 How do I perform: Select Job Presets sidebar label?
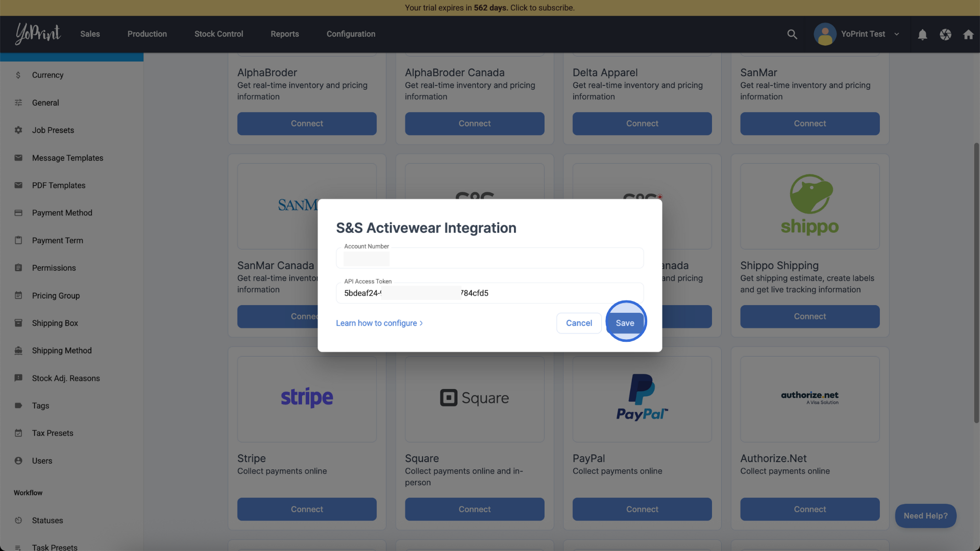coord(53,130)
